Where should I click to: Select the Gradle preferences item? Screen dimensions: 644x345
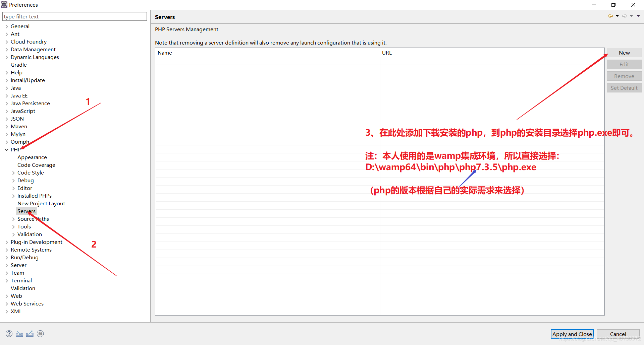(x=19, y=65)
